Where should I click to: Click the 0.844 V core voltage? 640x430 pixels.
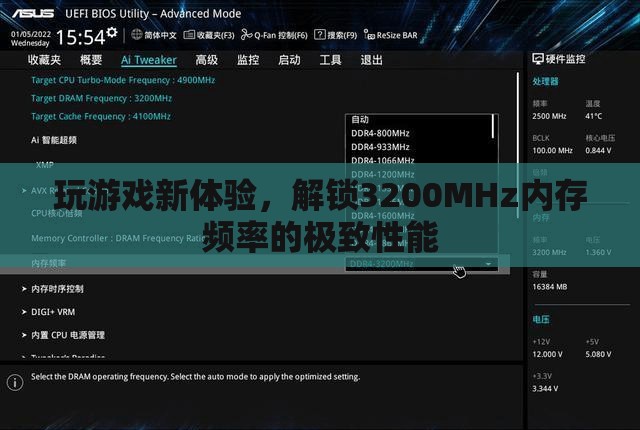coord(598,151)
